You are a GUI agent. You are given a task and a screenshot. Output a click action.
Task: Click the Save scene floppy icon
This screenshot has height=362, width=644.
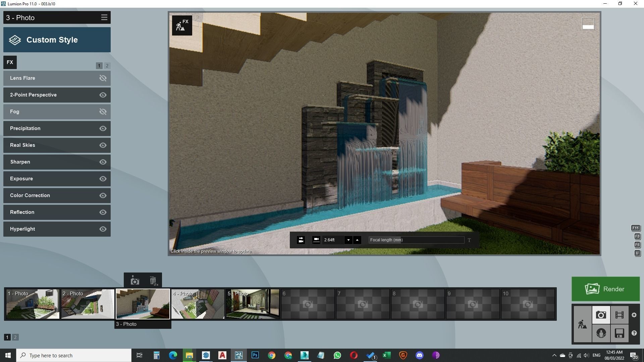tap(619, 333)
